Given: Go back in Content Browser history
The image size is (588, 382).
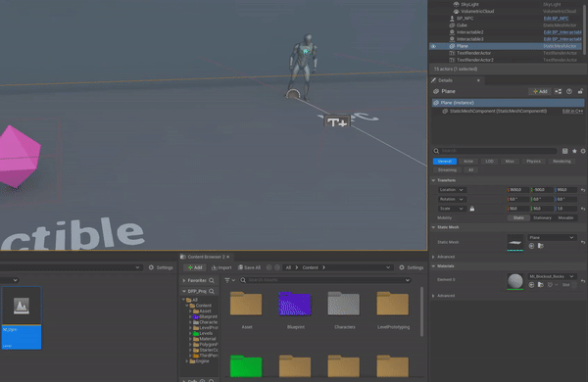Looking at the screenshot, I should [269, 267].
